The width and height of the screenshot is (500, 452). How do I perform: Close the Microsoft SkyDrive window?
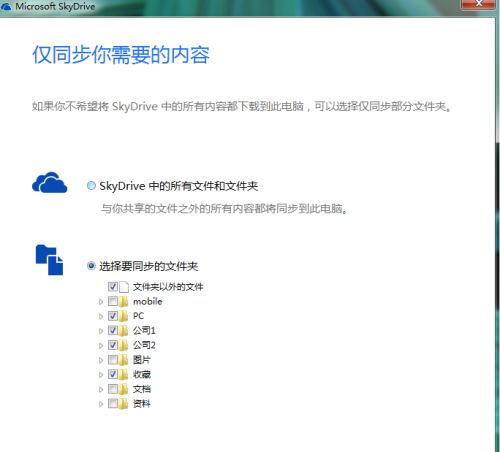coord(479,4)
